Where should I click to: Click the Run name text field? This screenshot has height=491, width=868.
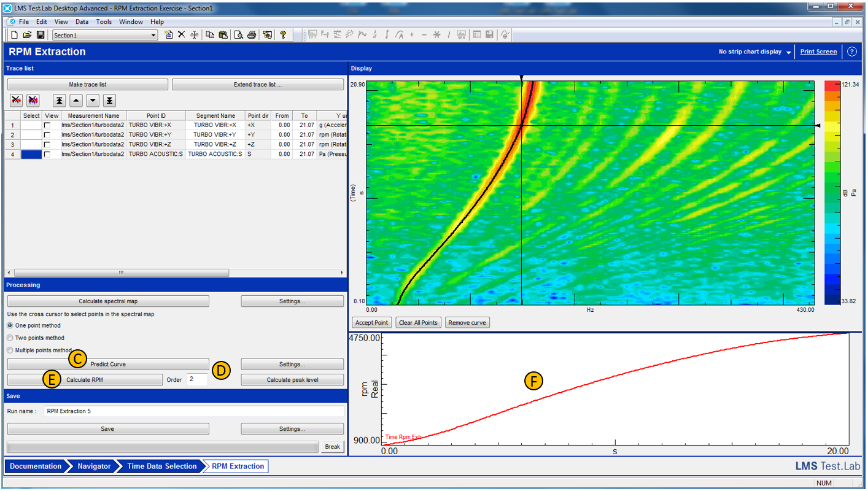coord(193,411)
